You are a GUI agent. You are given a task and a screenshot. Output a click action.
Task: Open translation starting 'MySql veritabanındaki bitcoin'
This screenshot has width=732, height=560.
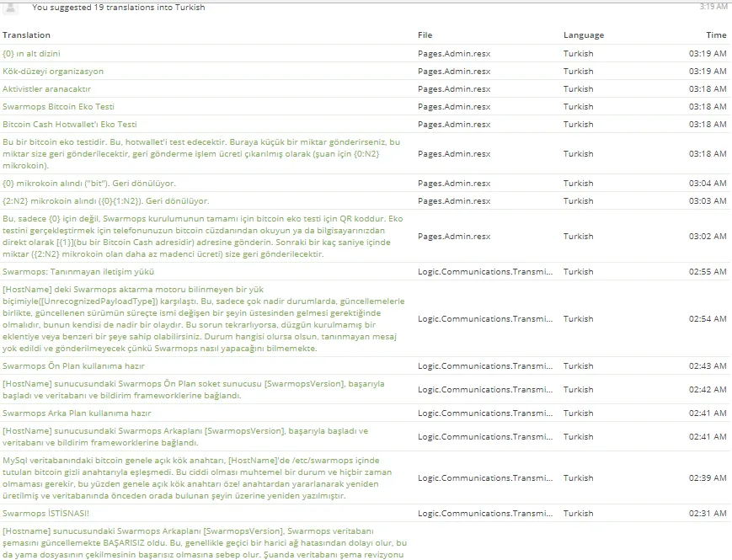coord(197,477)
